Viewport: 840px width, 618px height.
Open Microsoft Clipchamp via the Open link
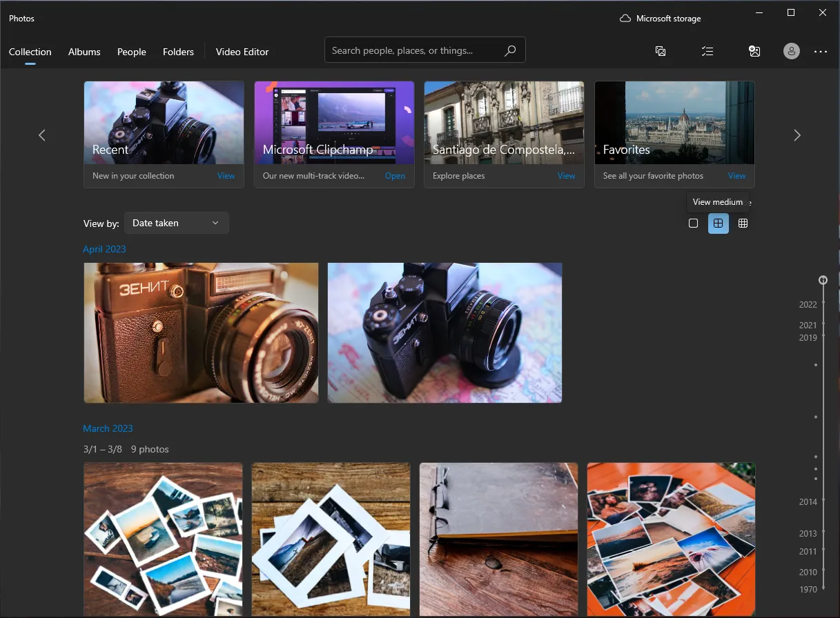click(395, 176)
